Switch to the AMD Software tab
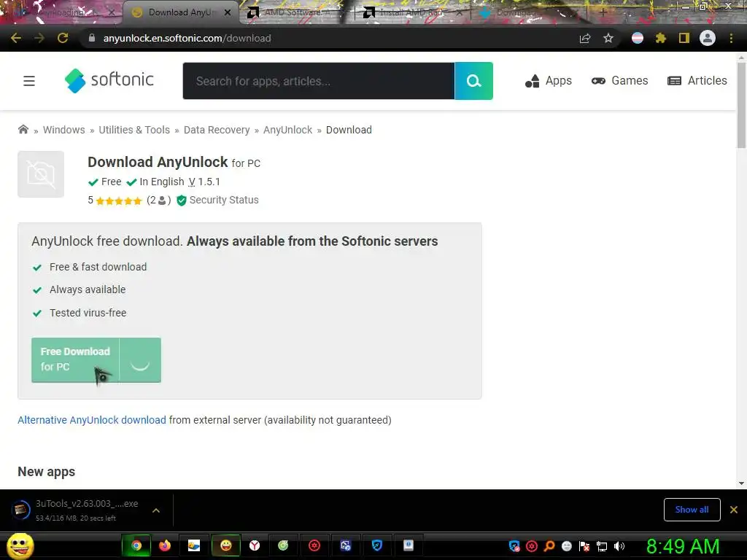The image size is (747, 560). [x=294, y=12]
